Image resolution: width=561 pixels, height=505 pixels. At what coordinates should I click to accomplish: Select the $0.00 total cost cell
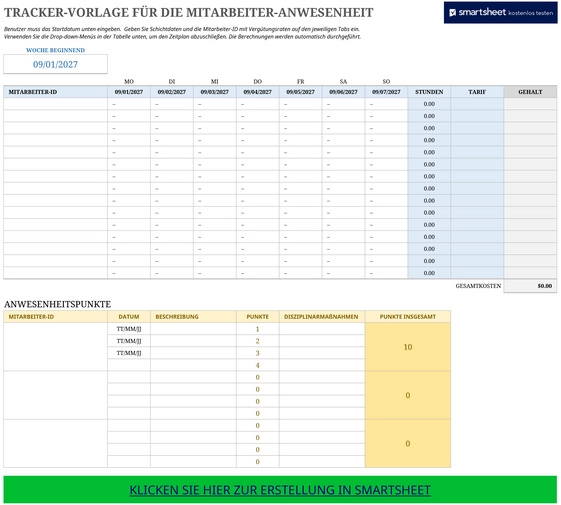click(531, 286)
